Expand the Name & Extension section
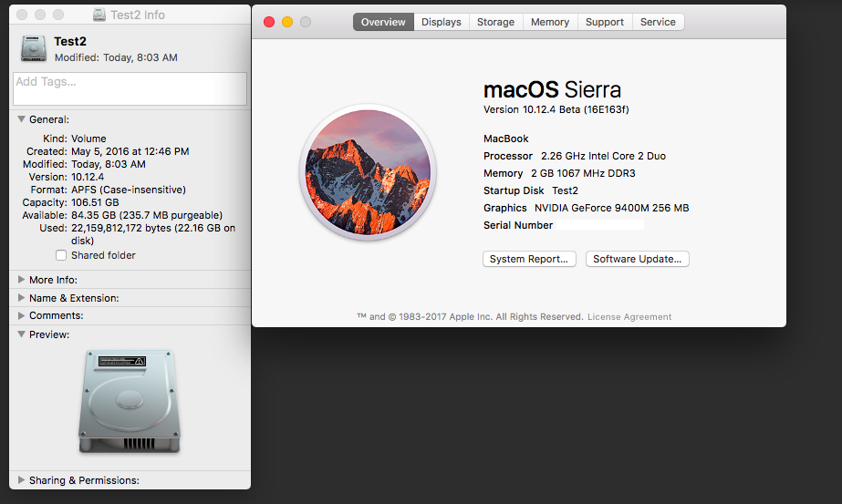 [x=22, y=298]
